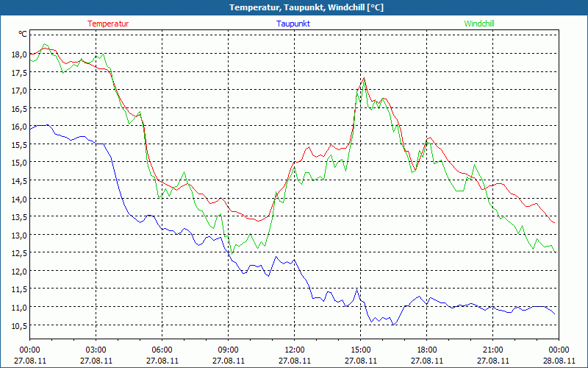This screenshot has width=588, height=368.
Task: Click the "14,5" y-axis value
Action: pyautogui.click(x=19, y=181)
